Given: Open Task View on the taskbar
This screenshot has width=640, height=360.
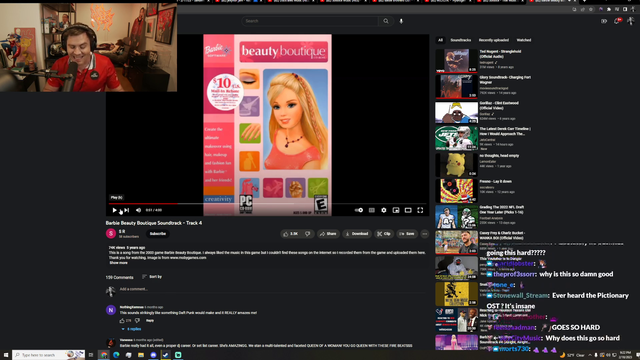Looking at the screenshot, I should (x=91, y=355).
